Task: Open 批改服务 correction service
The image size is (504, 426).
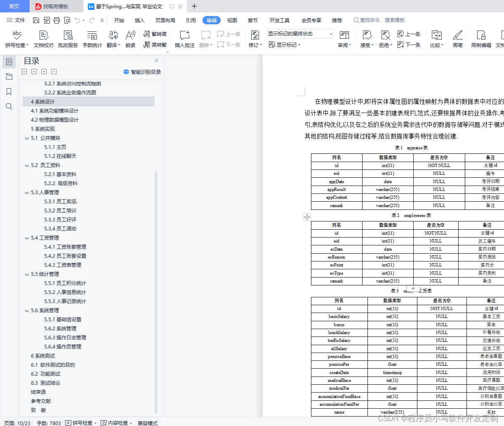Action: [x=68, y=39]
